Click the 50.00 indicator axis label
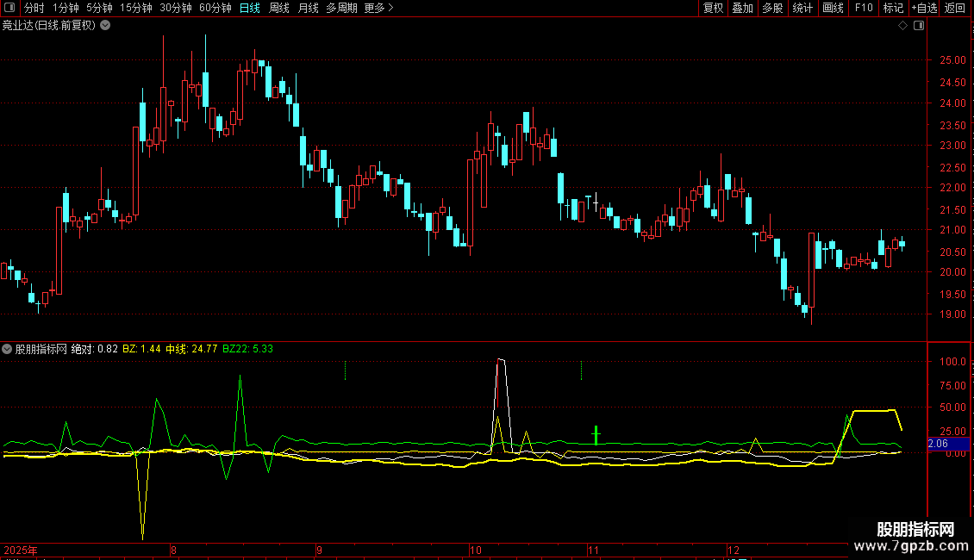This screenshot has width=974, height=560. 952,408
